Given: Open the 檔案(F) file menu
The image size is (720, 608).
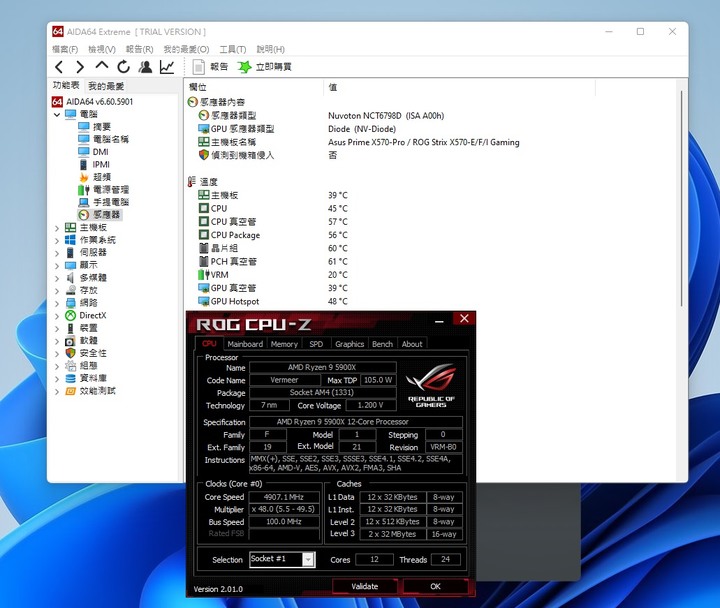Looking at the screenshot, I should 65,49.
